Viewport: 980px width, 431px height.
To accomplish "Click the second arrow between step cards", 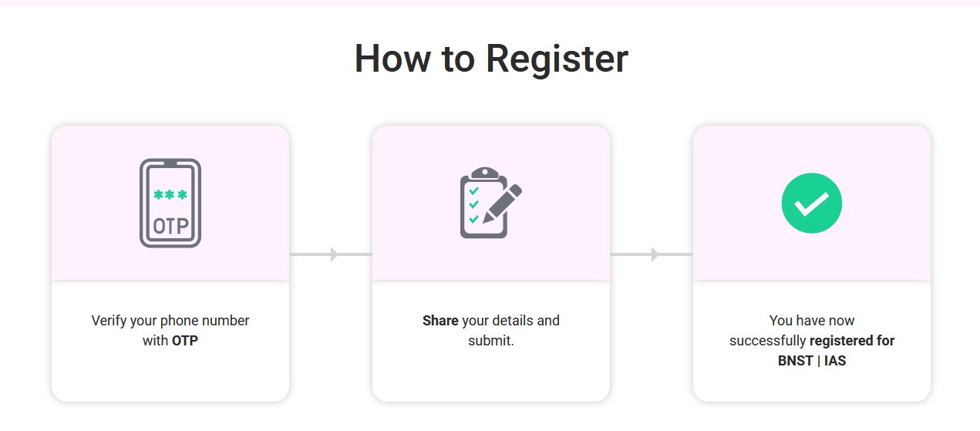I will (652, 254).
